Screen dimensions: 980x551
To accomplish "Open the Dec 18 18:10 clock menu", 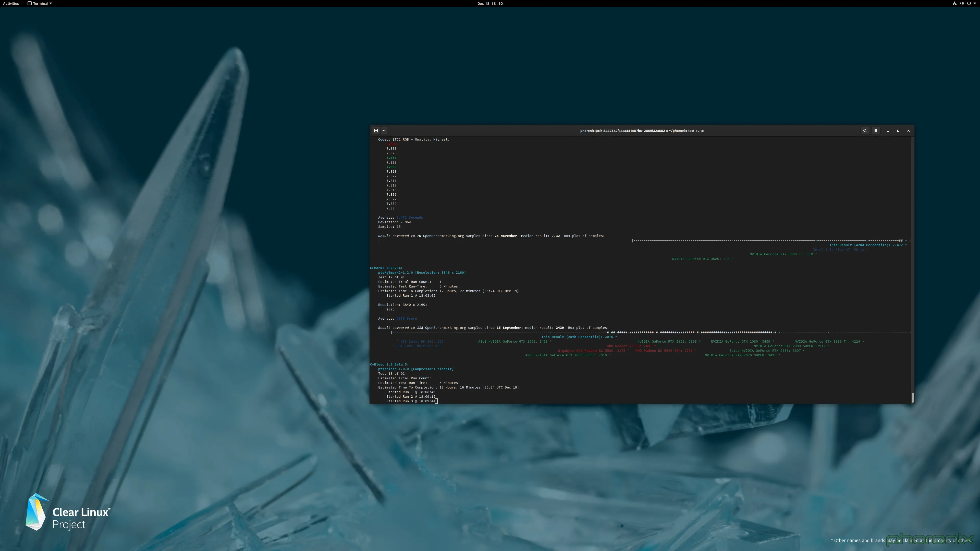I will pyautogui.click(x=490, y=3).
